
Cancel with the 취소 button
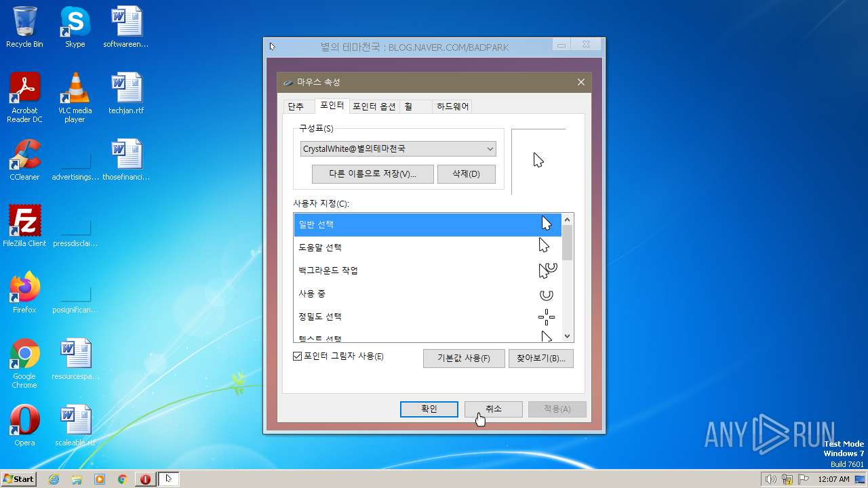coord(494,409)
